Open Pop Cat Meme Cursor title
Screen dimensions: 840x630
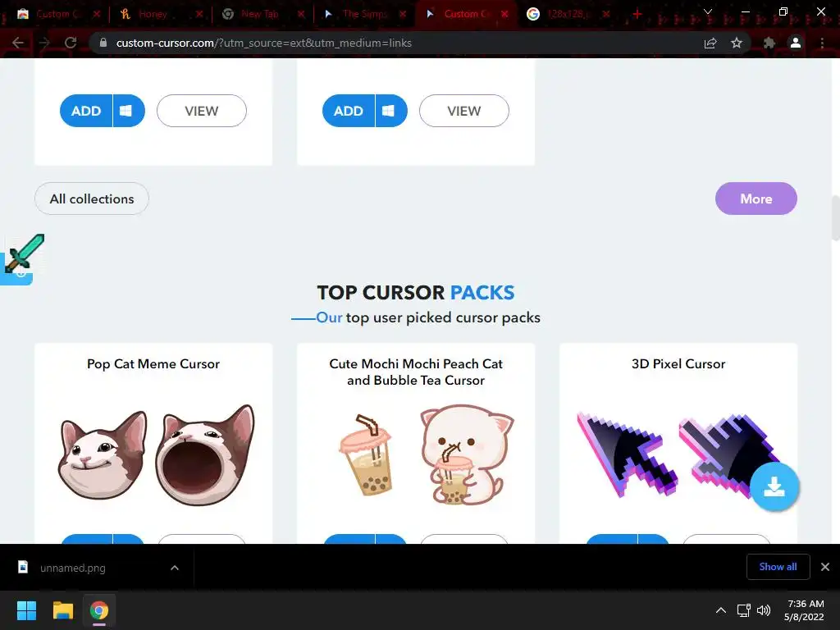[153, 363]
